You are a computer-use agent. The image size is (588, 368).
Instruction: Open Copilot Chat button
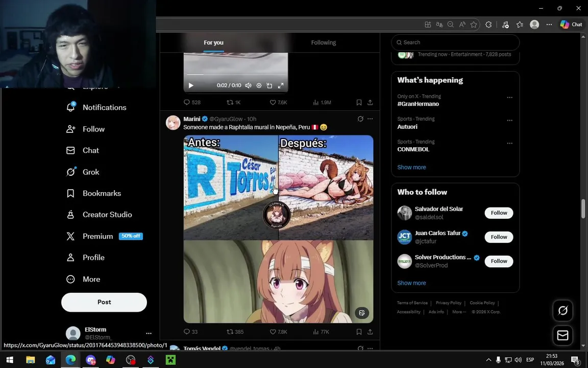click(x=571, y=25)
